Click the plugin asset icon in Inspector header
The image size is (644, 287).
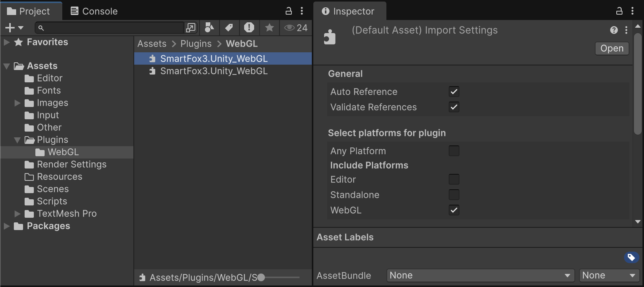coord(330,37)
